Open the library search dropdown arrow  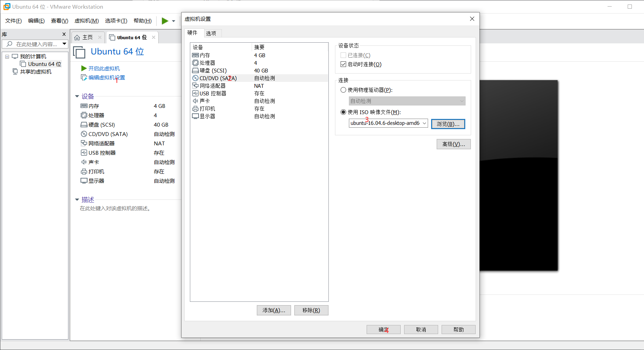click(64, 44)
